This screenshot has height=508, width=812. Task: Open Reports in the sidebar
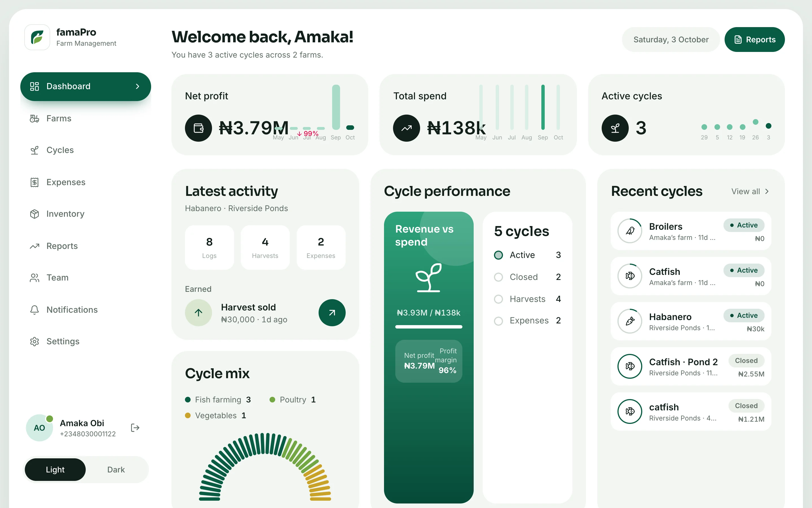[85, 246]
